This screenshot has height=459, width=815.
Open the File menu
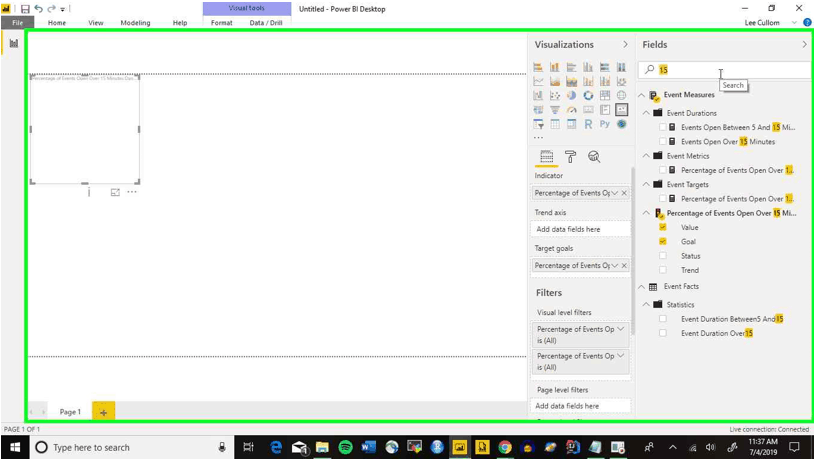click(18, 23)
